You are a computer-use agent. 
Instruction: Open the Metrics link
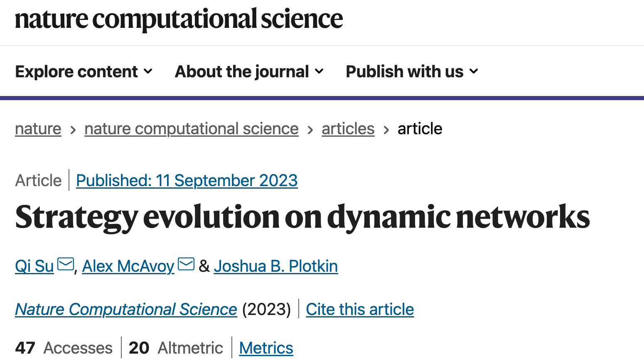tap(266, 348)
